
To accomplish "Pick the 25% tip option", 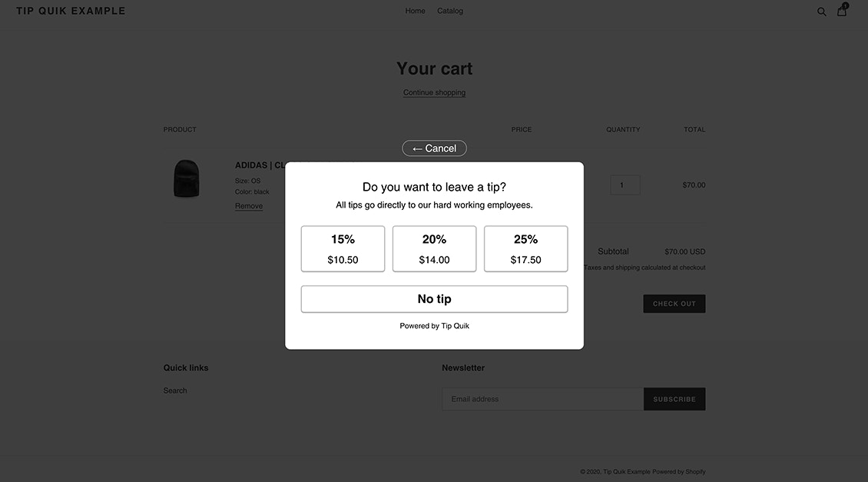I will click(525, 248).
